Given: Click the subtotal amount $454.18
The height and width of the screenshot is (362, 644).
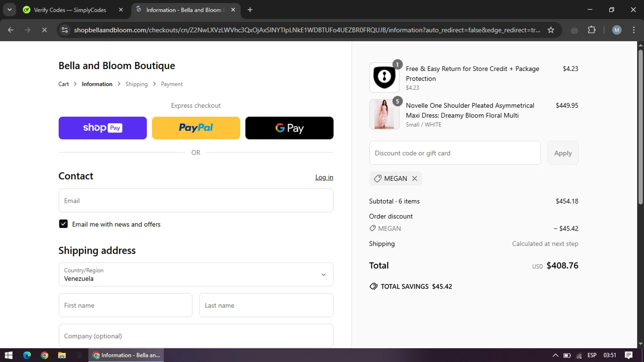Looking at the screenshot, I should (x=567, y=201).
